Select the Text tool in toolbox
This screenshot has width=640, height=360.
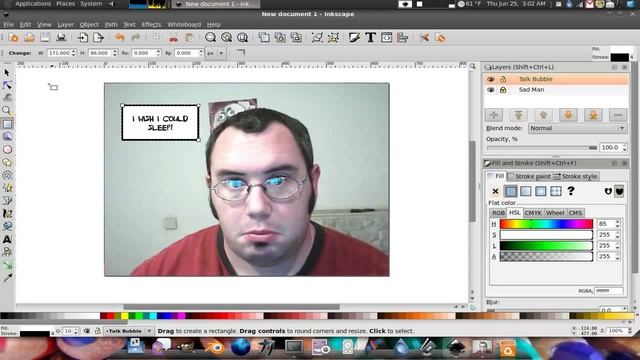click(x=7, y=239)
